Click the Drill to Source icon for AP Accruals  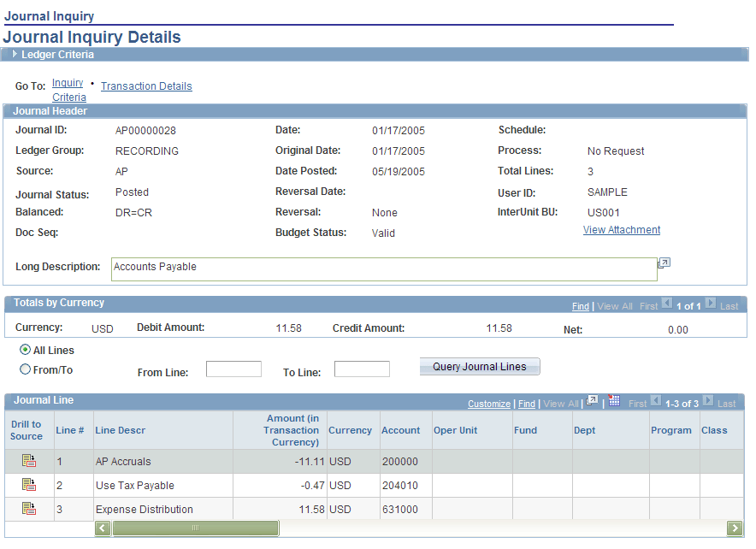point(29,460)
